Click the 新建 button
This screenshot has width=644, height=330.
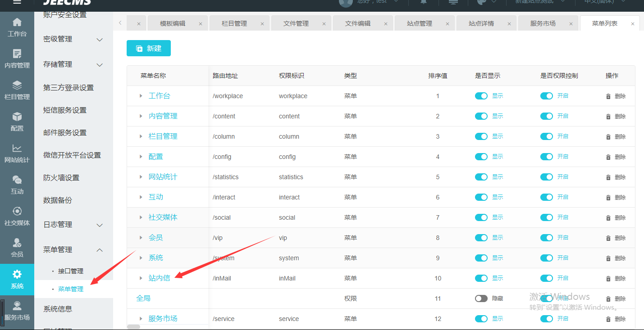[149, 48]
